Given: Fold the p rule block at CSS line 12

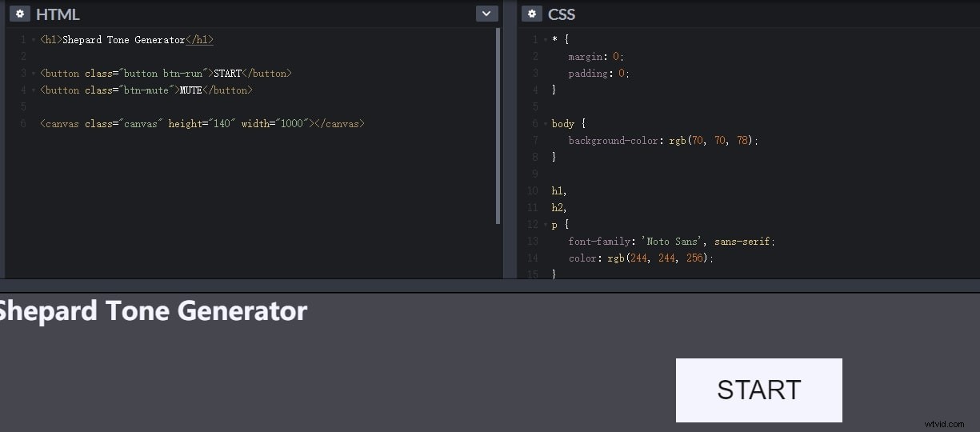Looking at the screenshot, I should point(546,225).
